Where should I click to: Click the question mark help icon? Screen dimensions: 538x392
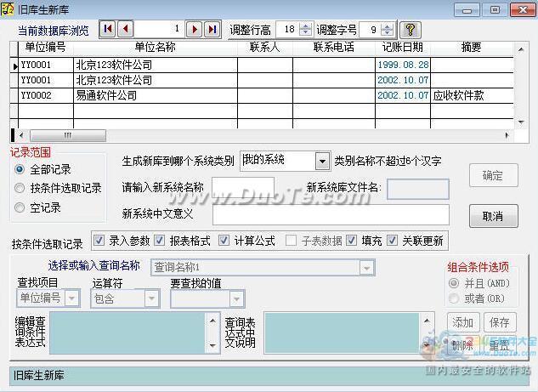coord(410,29)
